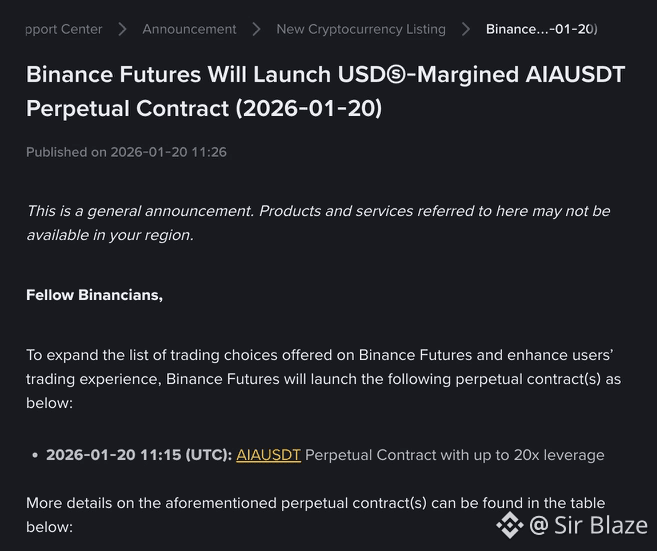Click chevron after Support Center breadcrumb
This screenshot has height=551, width=657.
[122, 29]
